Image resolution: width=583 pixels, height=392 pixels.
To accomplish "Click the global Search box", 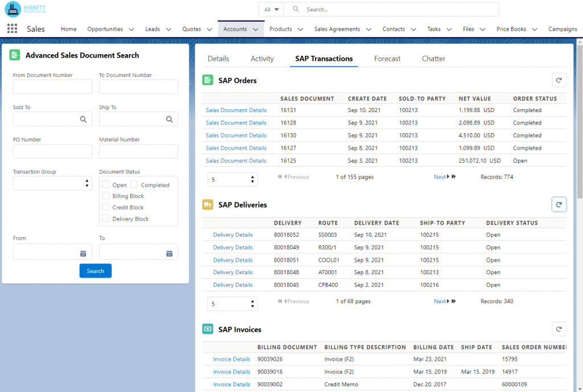I will (x=391, y=9).
